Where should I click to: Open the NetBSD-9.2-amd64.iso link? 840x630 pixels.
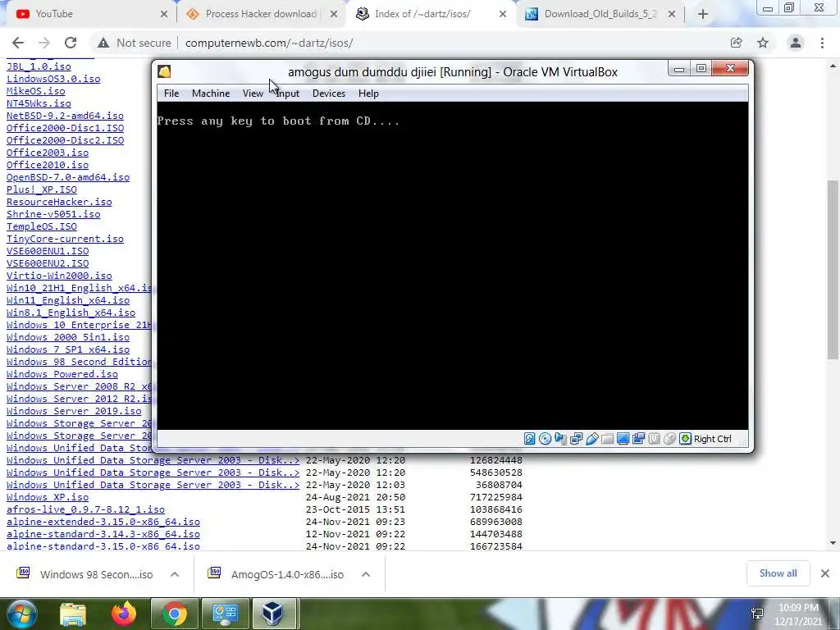click(65, 116)
